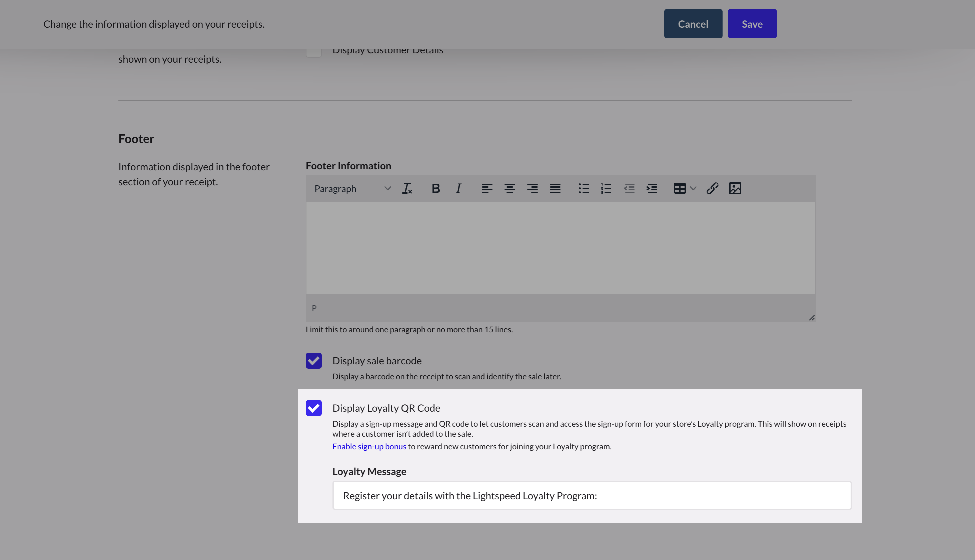Click the Loyalty Message text field
This screenshot has height=560, width=975.
592,495
